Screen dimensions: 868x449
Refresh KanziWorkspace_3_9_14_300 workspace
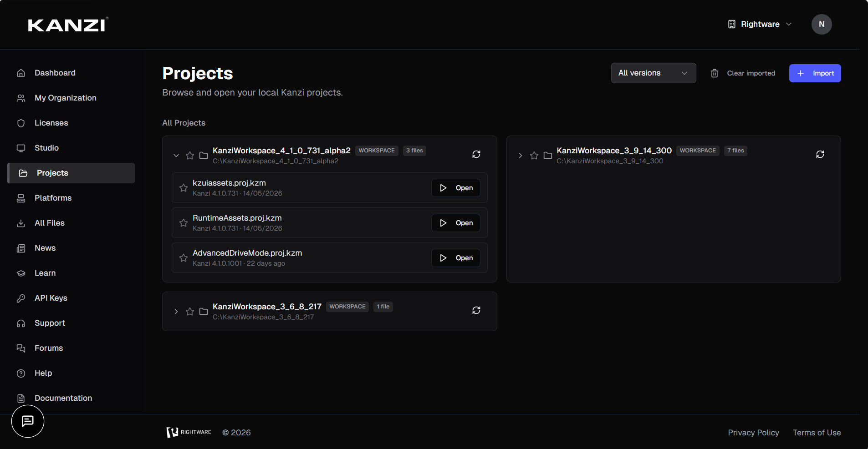point(820,154)
